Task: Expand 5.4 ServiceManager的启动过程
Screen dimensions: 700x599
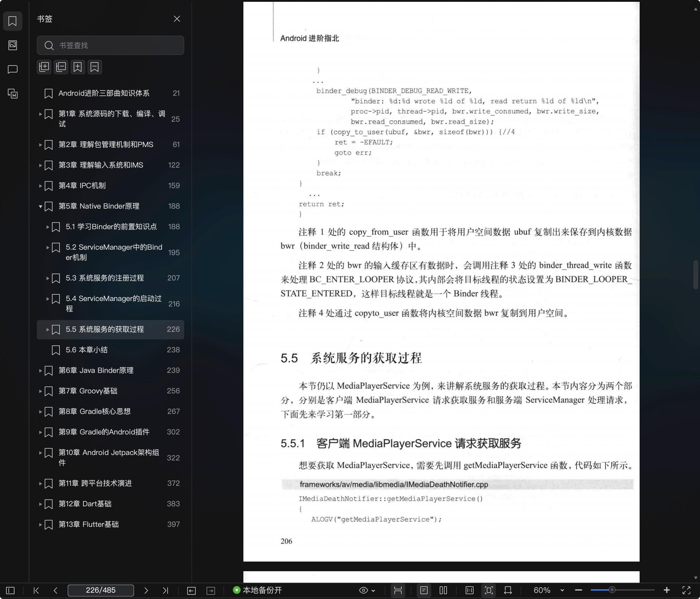Action: click(x=48, y=299)
